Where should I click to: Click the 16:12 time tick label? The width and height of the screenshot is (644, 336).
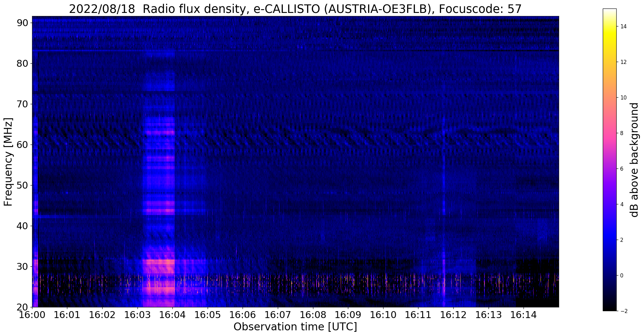coord(453,315)
